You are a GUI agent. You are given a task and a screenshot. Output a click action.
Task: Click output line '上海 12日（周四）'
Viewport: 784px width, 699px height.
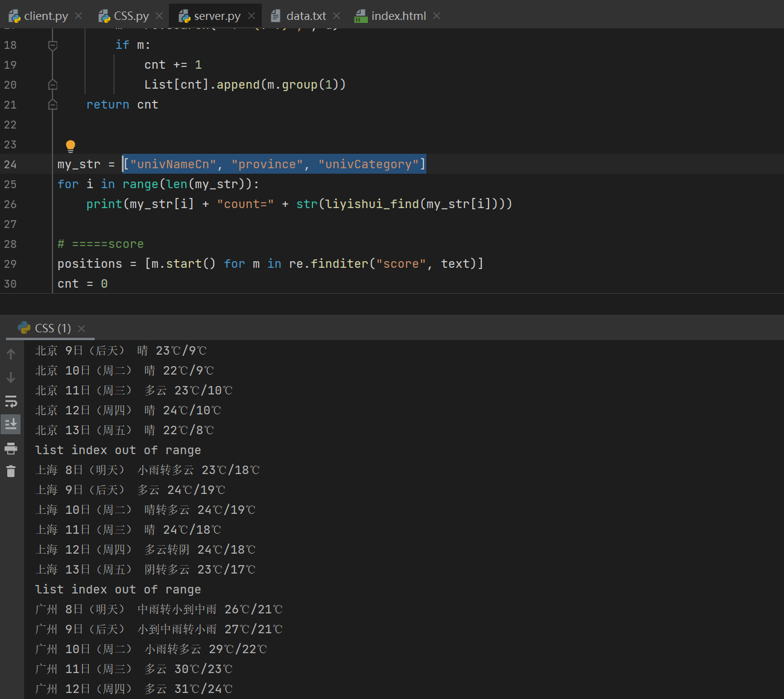click(145, 550)
